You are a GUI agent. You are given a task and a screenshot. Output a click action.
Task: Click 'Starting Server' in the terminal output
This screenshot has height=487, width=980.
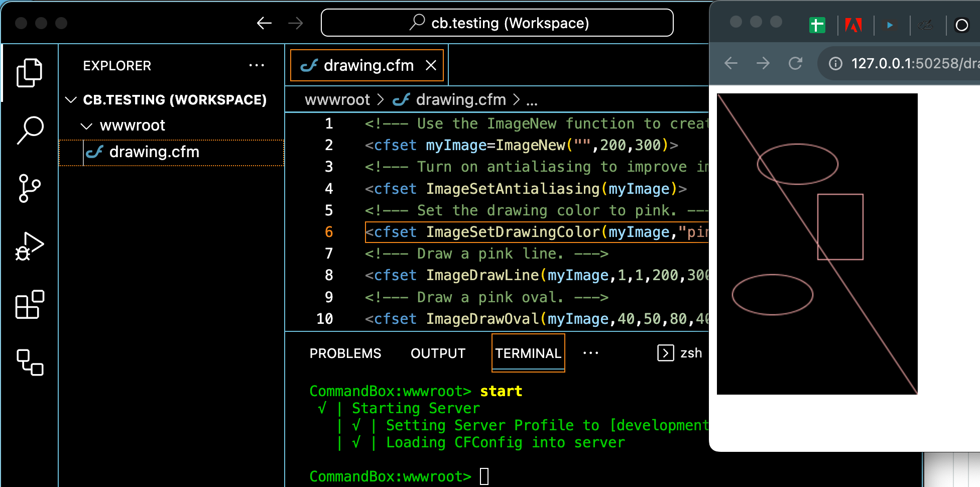point(416,408)
